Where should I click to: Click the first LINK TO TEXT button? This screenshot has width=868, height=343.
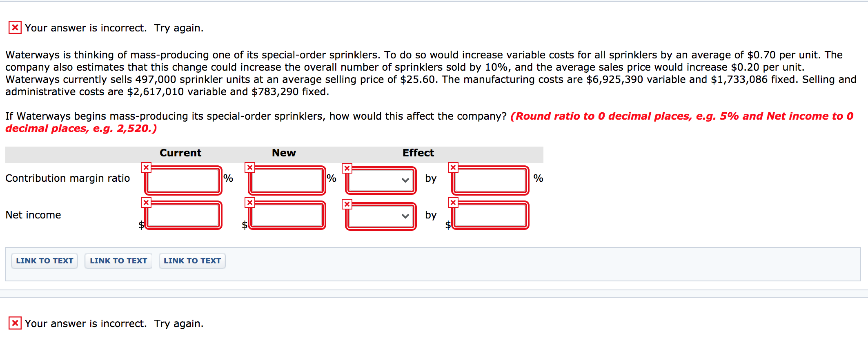tap(44, 261)
